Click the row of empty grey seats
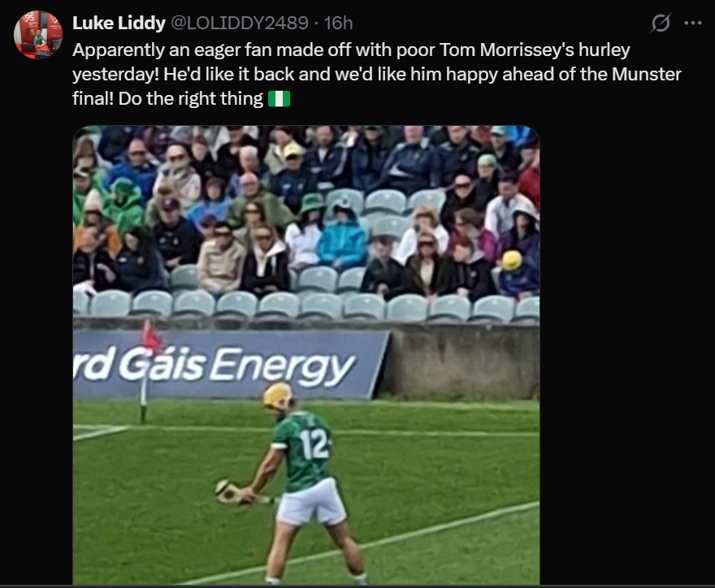 (x=306, y=306)
